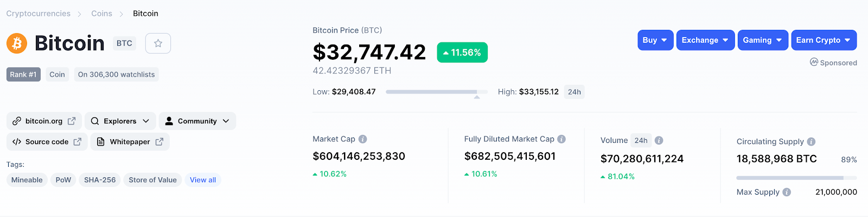Click Circulating Supply info icon
Viewport: 868px width, 218px height.
[x=811, y=141]
